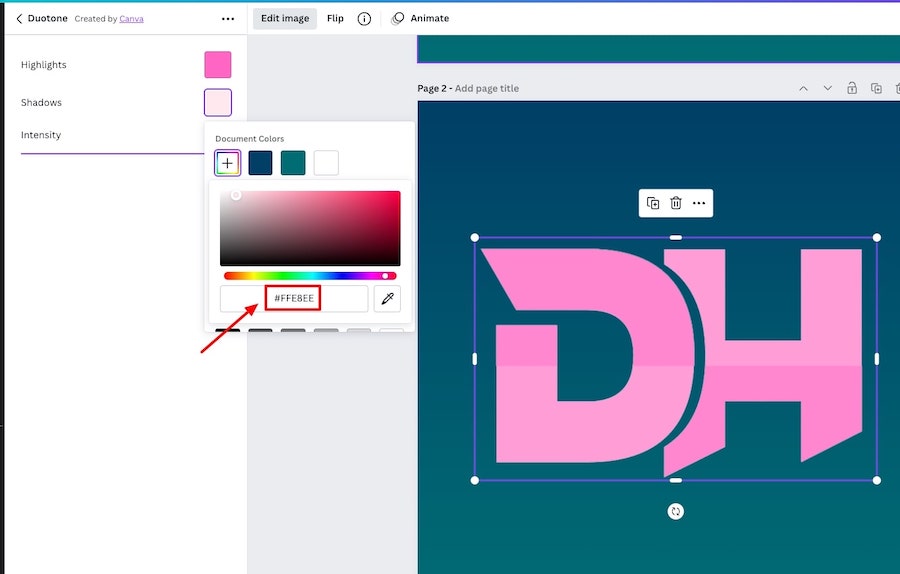Open the Canva creator link

(x=131, y=19)
